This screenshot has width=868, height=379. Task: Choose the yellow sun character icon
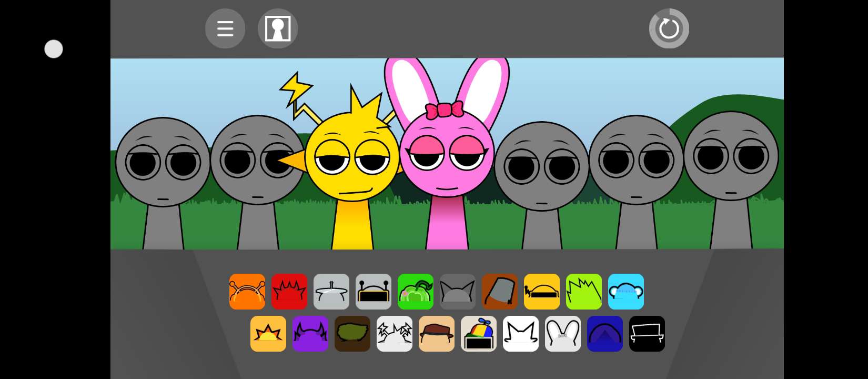pyautogui.click(x=268, y=334)
